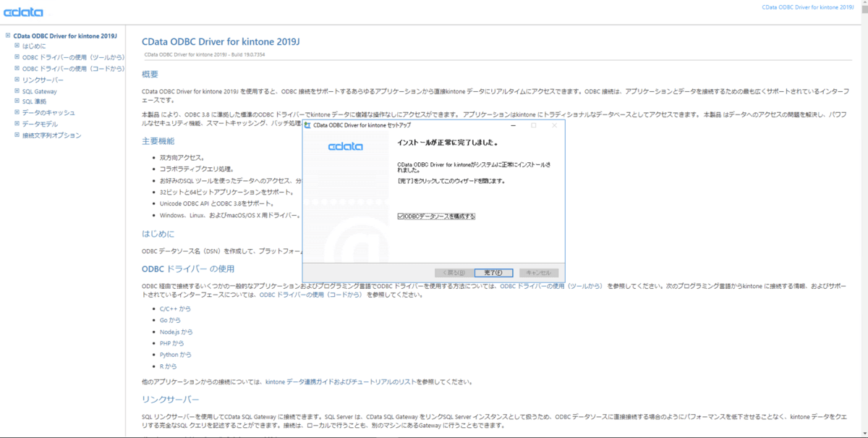The width and height of the screenshot is (868, 438).
Task: Click the CData logo in page header
Action: point(23,12)
